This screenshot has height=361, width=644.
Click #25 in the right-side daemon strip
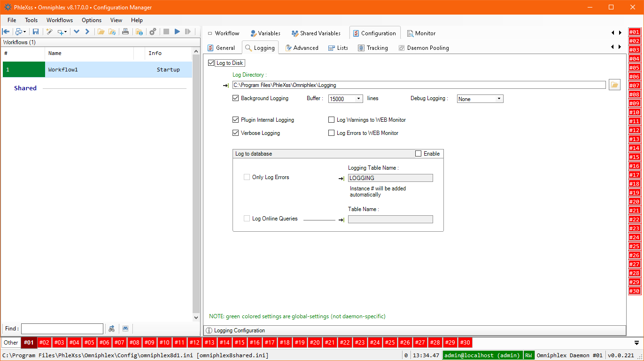point(635,246)
